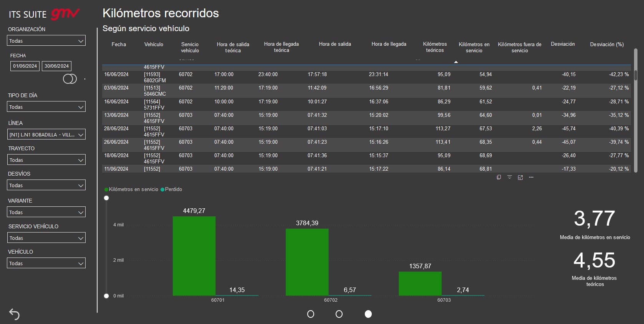Open the Organización dropdown

pos(46,41)
